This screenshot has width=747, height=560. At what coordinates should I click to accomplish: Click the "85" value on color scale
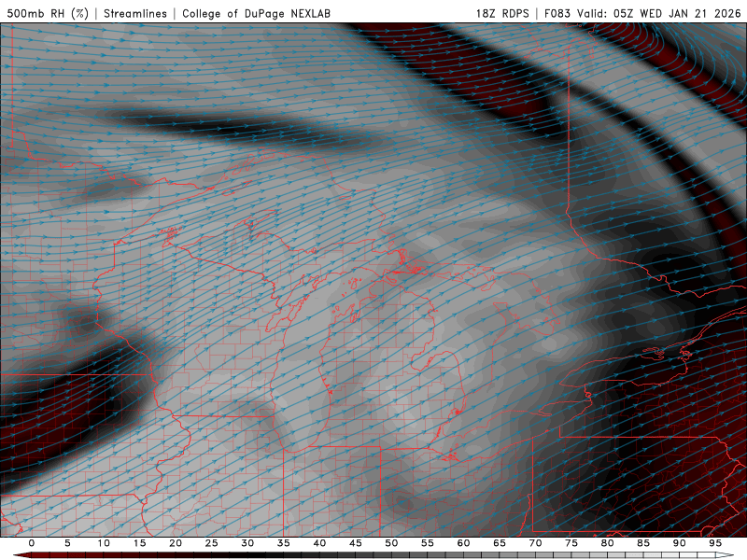[x=643, y=543]
